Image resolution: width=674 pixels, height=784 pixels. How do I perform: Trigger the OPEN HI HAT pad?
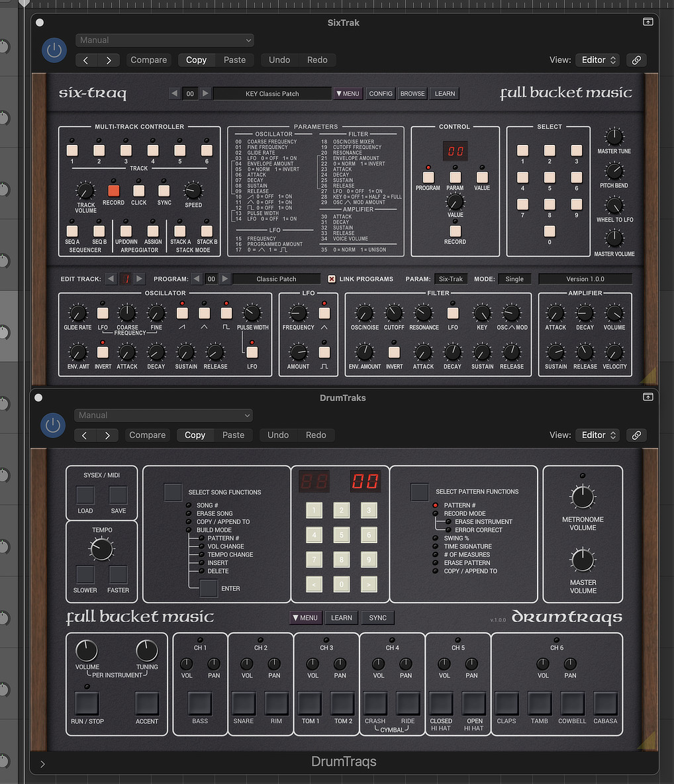pyautogui.click(x=474, y=703)
